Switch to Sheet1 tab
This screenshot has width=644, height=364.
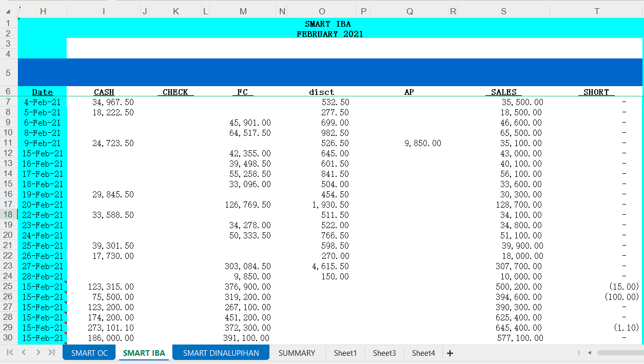345,353
